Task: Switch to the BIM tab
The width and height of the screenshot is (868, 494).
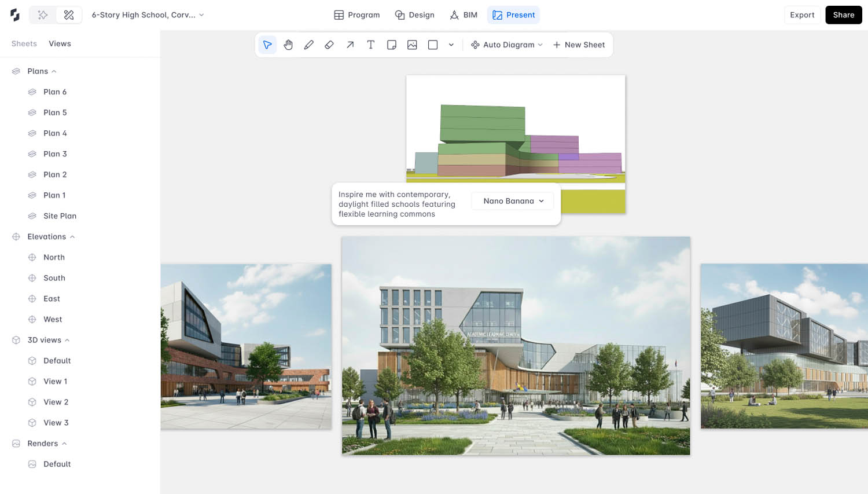Action: [464, 15]
